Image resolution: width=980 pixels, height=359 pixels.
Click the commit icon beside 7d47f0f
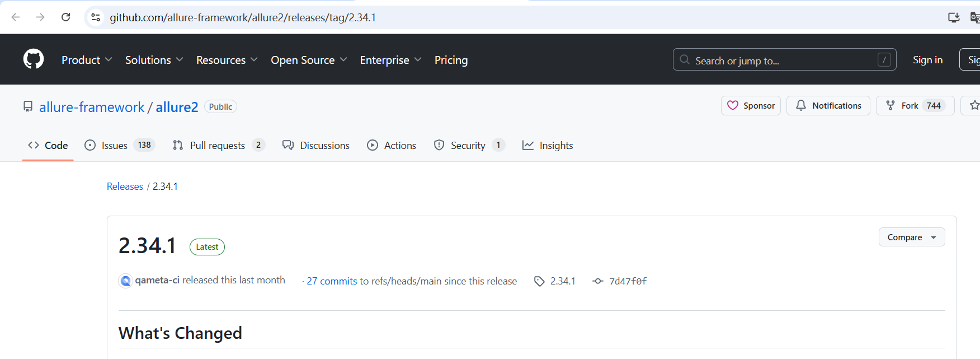[598, 281]
